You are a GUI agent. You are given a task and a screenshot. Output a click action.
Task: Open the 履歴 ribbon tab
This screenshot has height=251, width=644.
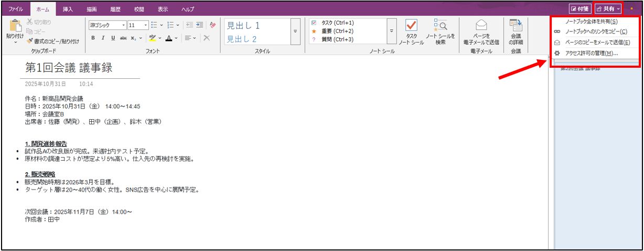coord(115,9)
